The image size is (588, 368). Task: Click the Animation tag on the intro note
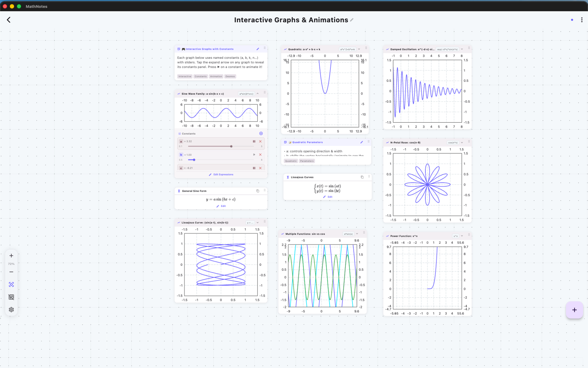click(x=216, y=76)
